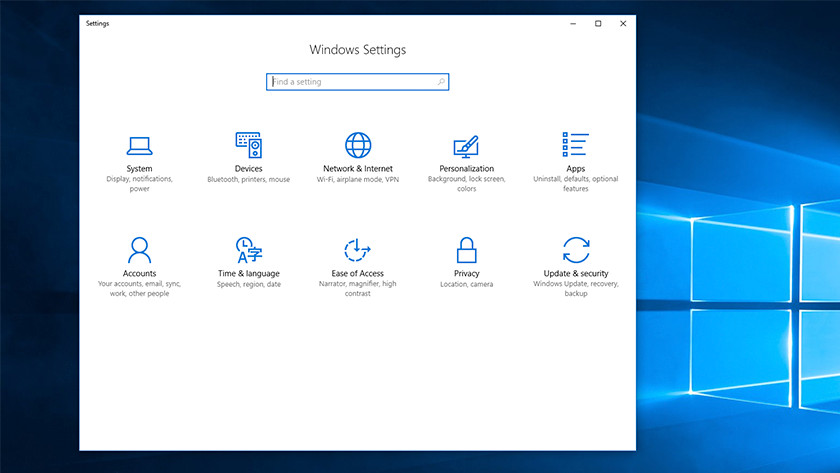Click the Privacy padlock icon

466,250
